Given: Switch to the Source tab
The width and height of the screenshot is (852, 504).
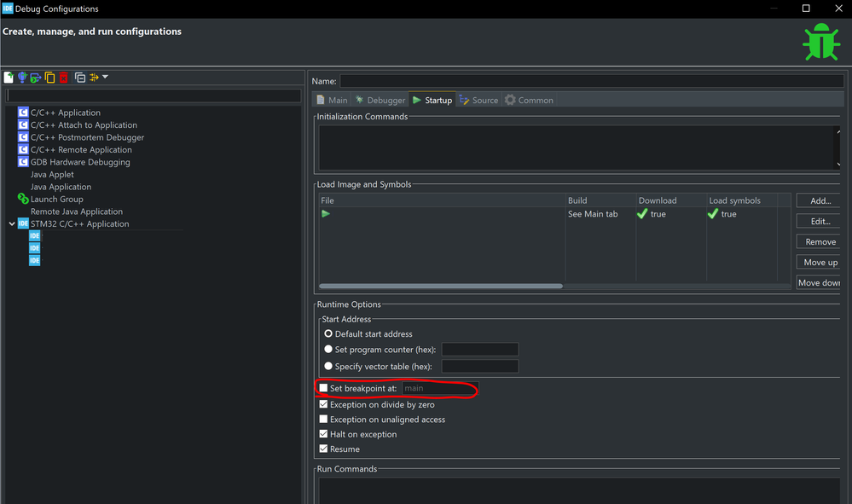Looking at the screenshot, I should [x=478, y=100].
